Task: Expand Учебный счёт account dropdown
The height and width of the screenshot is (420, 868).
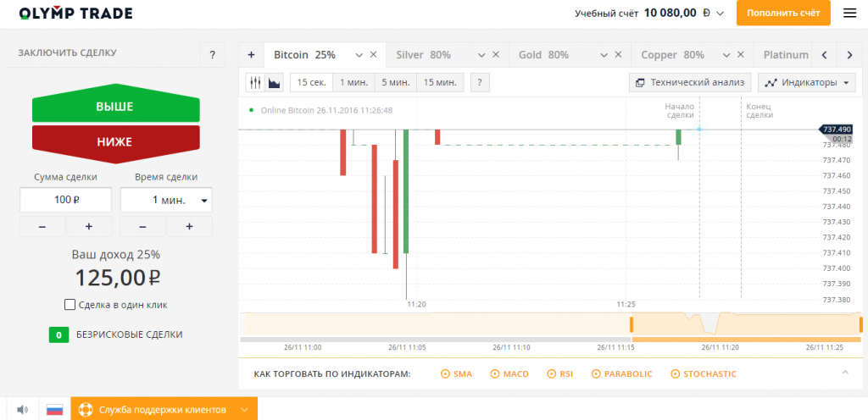Action: 720,14
